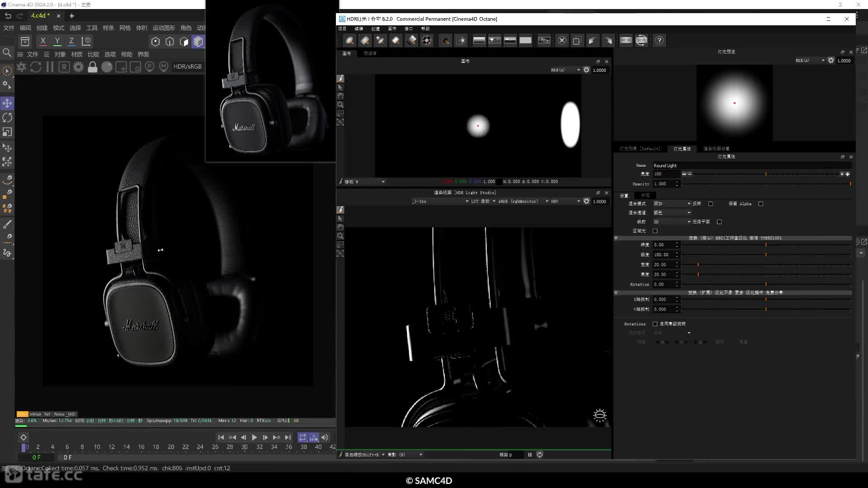This screenshot has height=488, width=868.
Task: Open the canvas RGB(A) channel dropdown
Action: 565,70
